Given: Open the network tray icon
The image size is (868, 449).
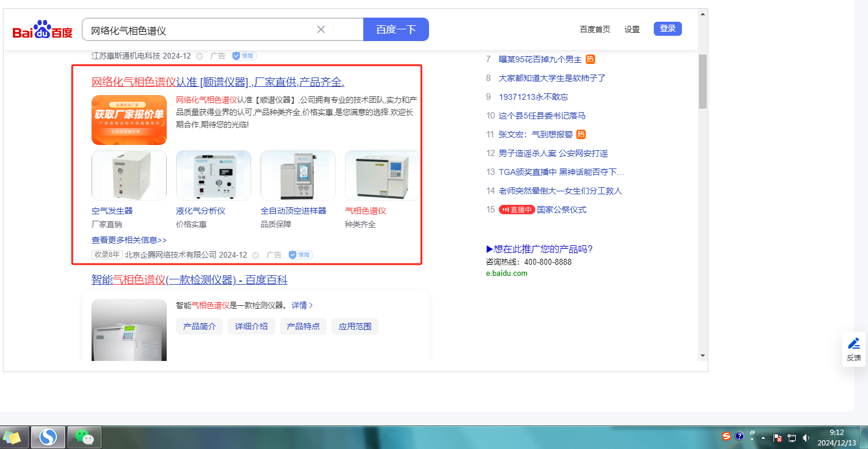Looking at the screenshot, I should point(792,438).
